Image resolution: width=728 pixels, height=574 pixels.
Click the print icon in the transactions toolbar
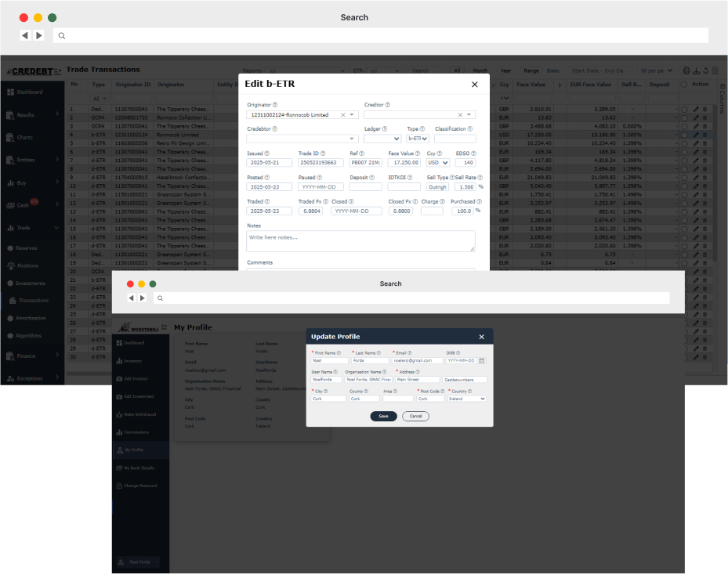(x=687, y=70)
